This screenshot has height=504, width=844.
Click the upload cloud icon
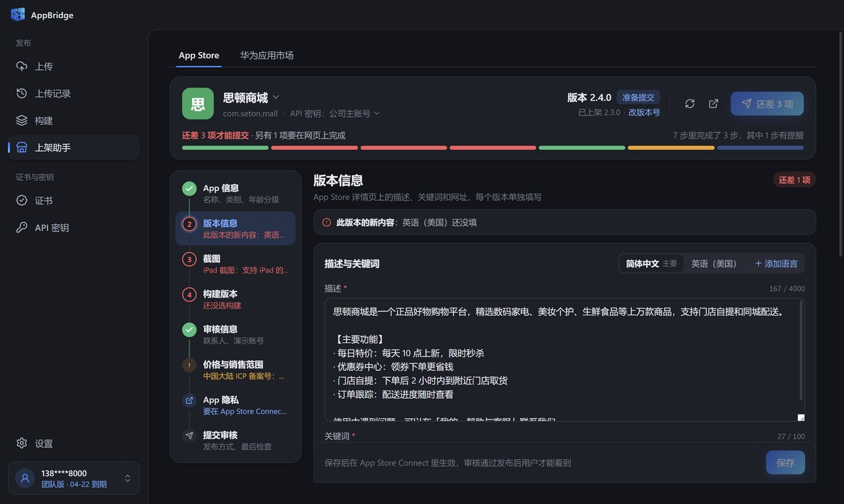22,67
